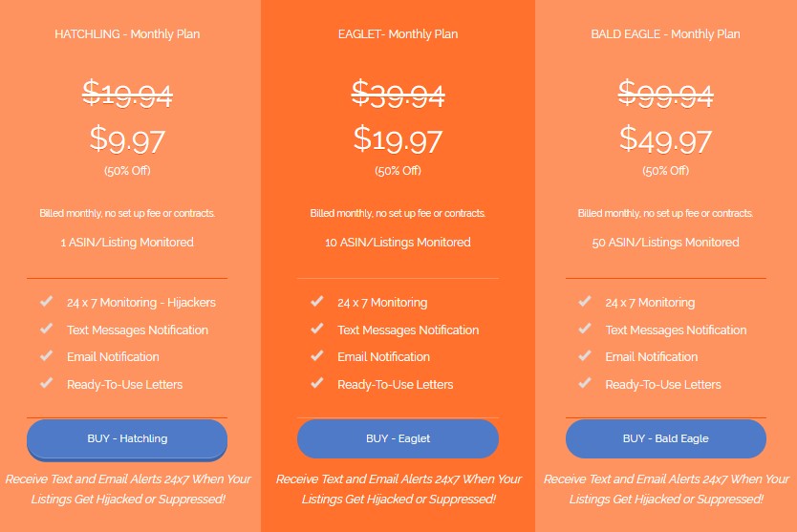Click checkmark beside 24 x 7 Monitoring - Hijackers
The width and height of the screenshot is (797, 532).
point(46,301)
